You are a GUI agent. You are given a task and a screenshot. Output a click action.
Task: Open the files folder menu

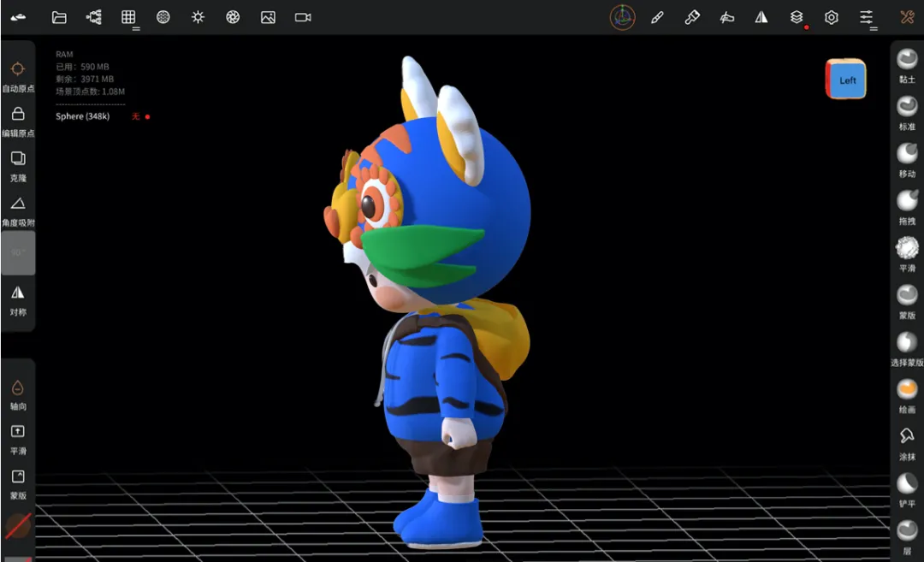(x=59, y=17)
